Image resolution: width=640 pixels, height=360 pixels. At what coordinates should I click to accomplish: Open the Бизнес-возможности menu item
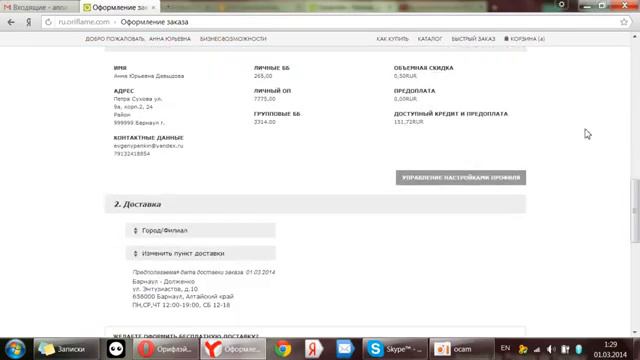tap(233, 39)
